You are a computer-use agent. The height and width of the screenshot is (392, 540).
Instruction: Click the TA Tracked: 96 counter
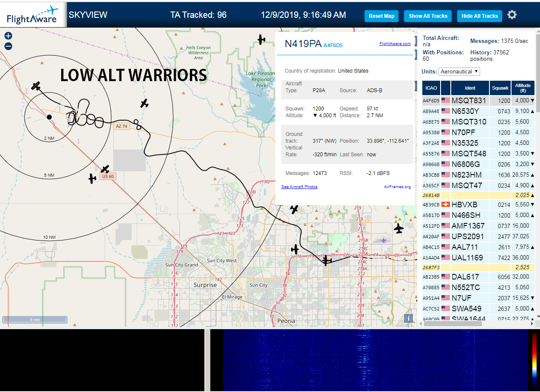point(198,15)
